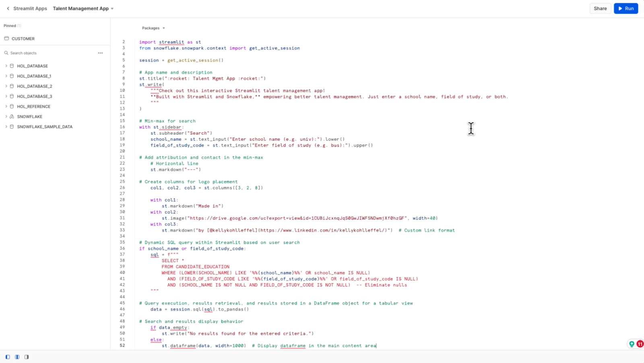Open the Talent Management App title dropdown

point(83,8)
